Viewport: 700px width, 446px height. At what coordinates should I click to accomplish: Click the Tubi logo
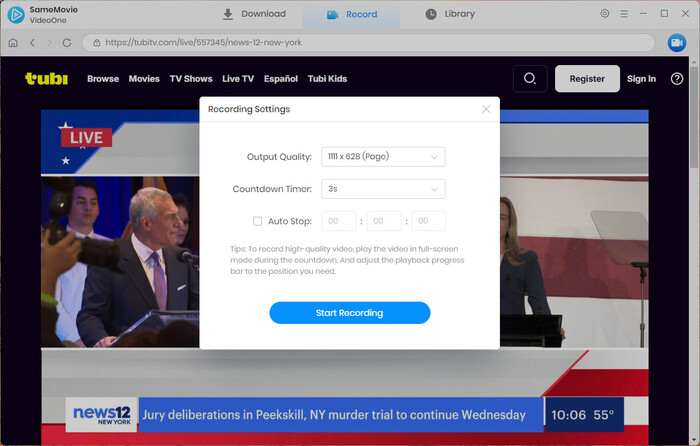46,79
